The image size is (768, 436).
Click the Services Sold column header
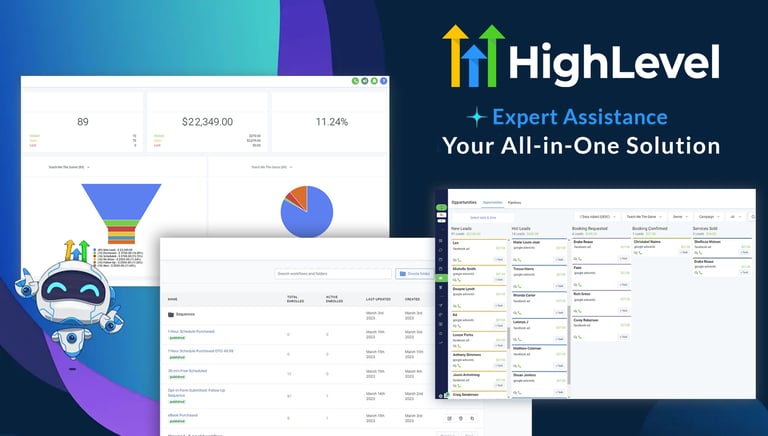(705, 228)
